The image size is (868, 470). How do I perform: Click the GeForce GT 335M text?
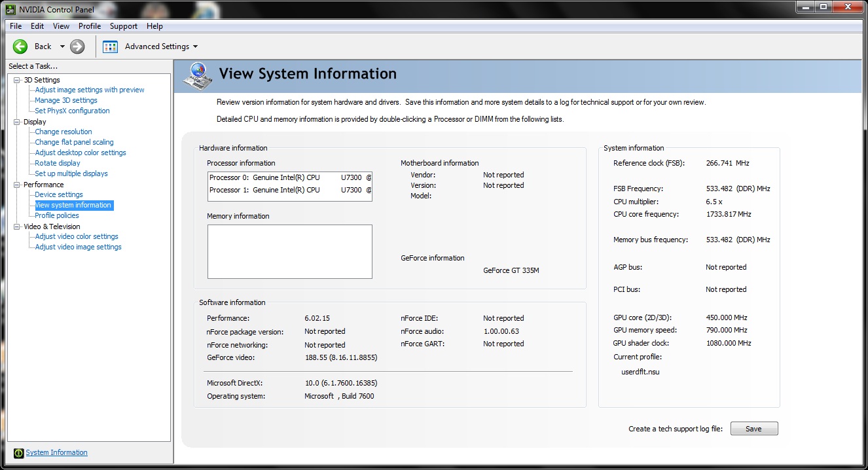point(511,270)
